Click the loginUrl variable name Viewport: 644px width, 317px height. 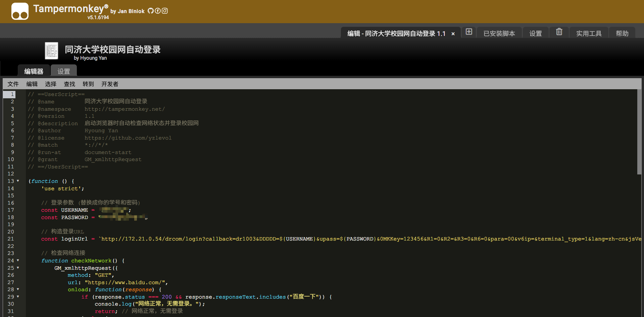[74, 239]
